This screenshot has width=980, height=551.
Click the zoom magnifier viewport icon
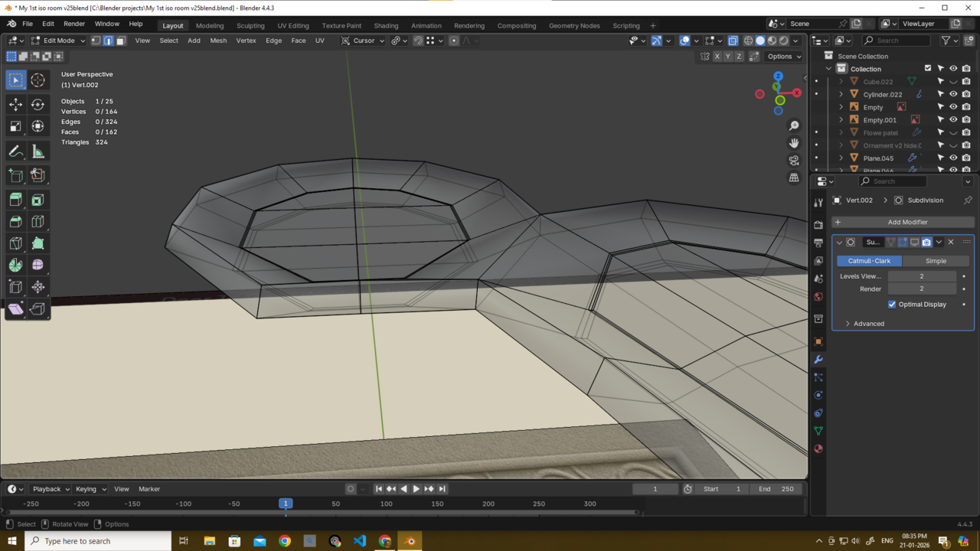click(794, 126)
